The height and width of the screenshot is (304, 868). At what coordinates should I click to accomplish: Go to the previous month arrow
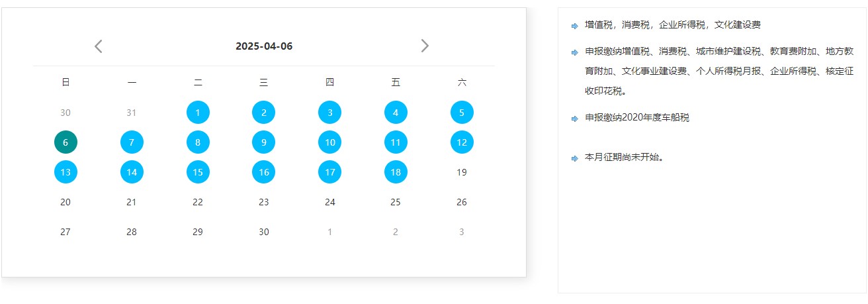click(99, 46)
